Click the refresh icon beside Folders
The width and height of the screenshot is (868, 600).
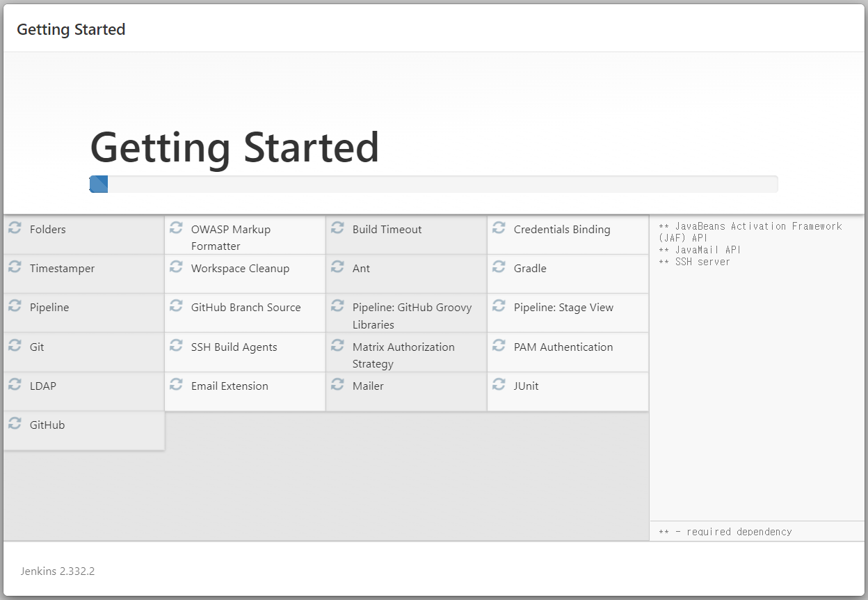click(x=15, y=228)
